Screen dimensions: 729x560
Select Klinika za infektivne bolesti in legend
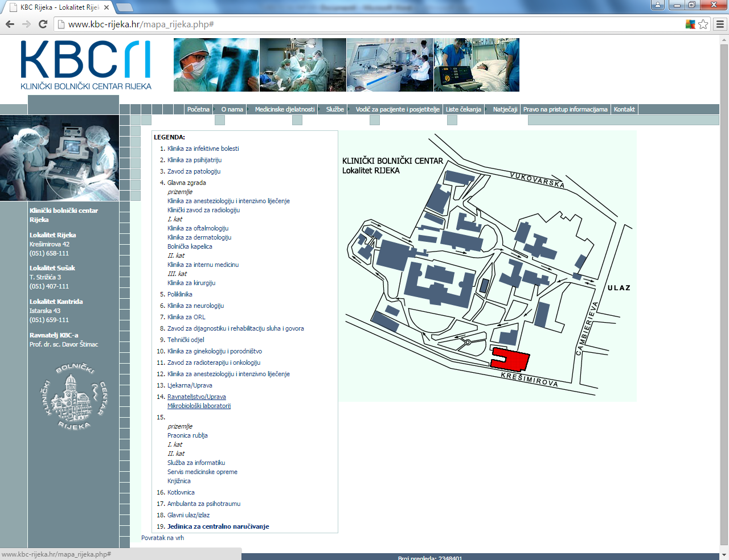tap(203, 149)
